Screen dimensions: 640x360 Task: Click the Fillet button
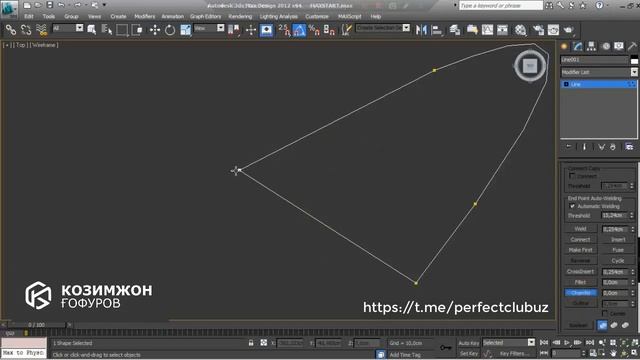580,282
